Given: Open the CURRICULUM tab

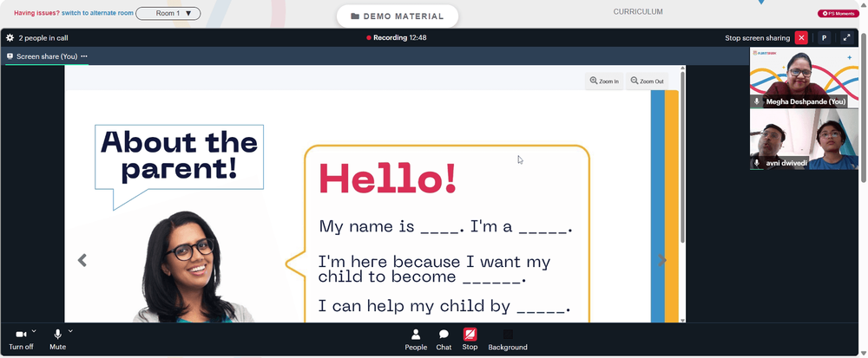Looking at the screenshot, I should coord(638,11).
